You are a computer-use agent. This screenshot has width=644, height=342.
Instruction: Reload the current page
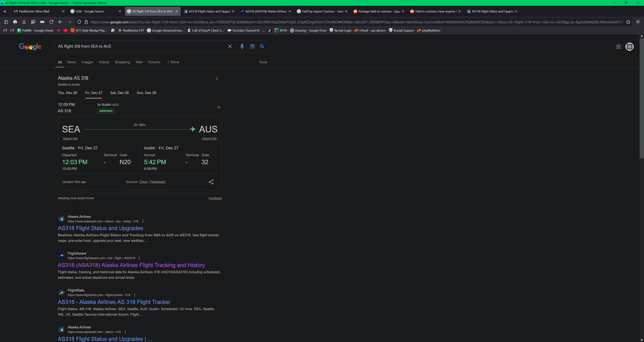[x=51, y=22]
